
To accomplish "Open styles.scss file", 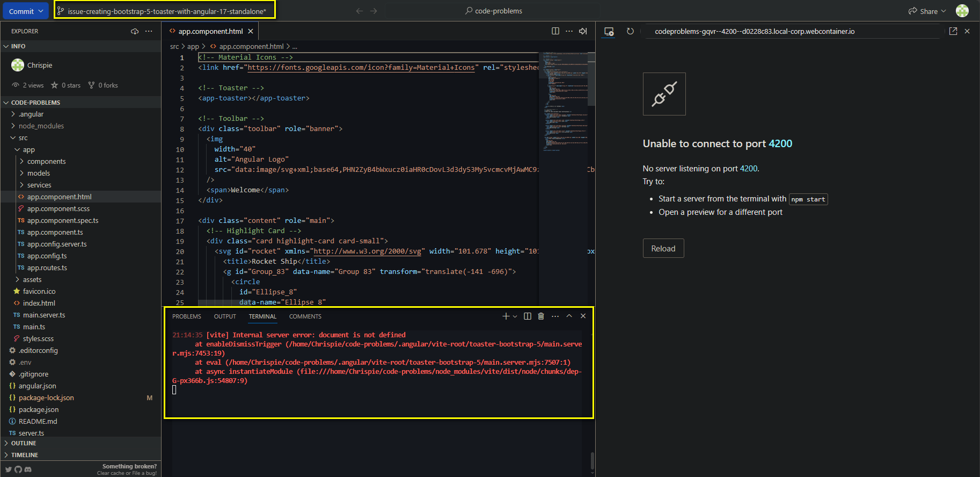I will coord(81,338).
